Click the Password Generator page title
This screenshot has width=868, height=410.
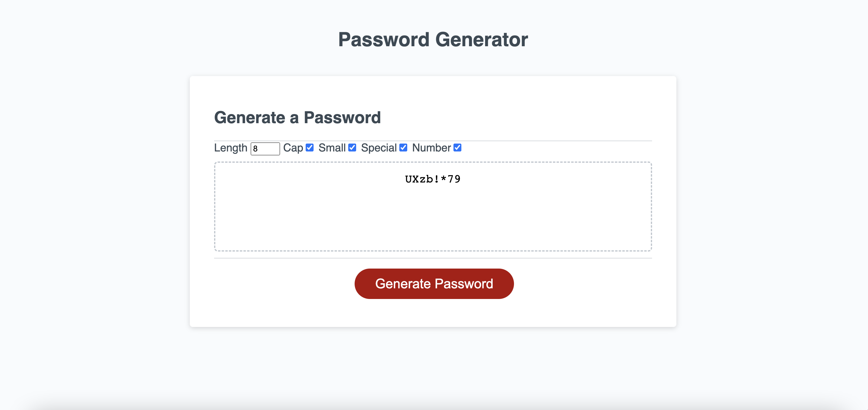[x=433, y=40]
